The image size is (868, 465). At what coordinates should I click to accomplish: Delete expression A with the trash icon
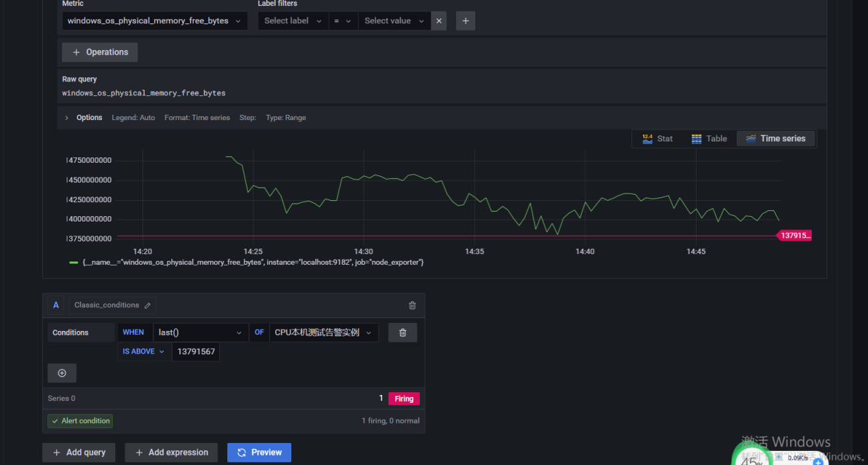412,306
